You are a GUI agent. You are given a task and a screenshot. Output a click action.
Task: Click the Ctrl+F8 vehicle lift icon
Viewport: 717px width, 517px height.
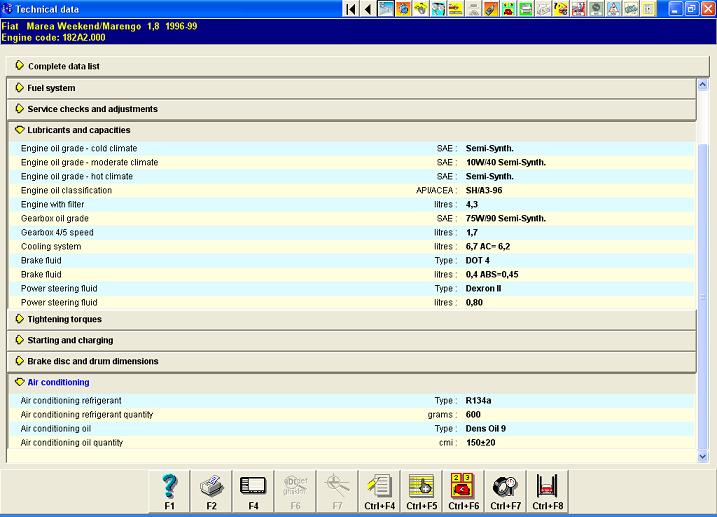[547, 491]
